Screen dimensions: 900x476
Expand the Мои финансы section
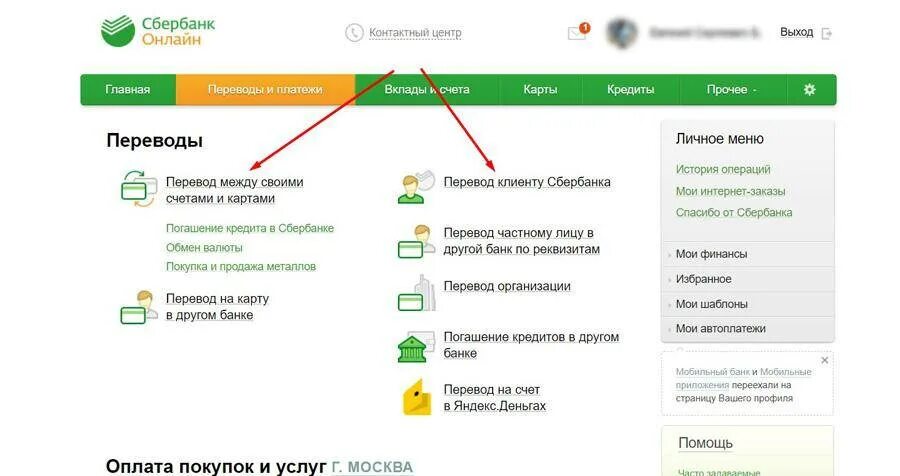tap(747, 254)
